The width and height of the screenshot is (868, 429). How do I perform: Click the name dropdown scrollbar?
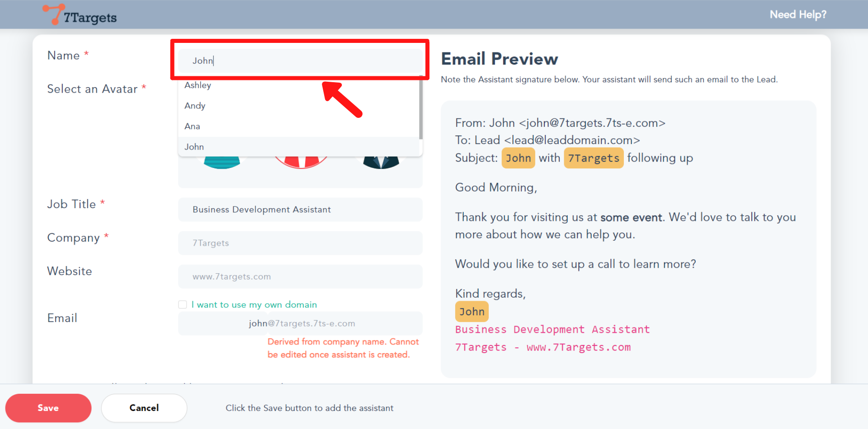420,108
